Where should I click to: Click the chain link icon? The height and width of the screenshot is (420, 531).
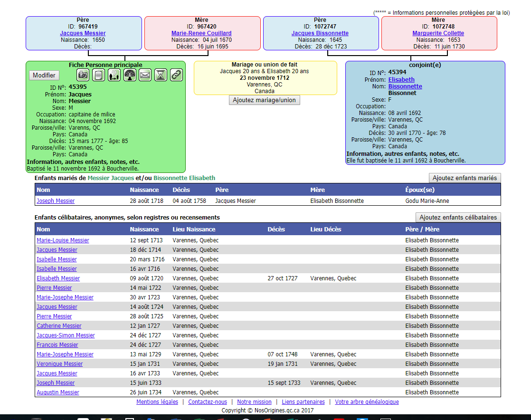176,75
